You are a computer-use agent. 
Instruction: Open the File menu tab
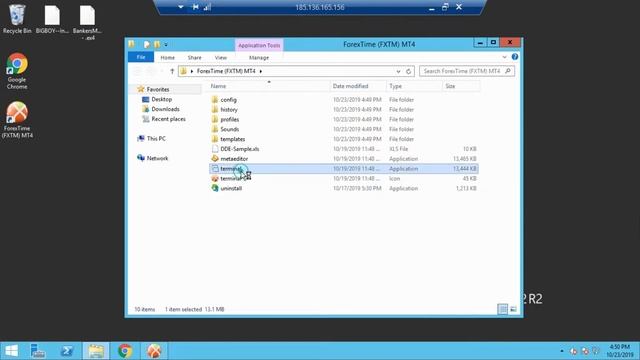click(141, 57)
